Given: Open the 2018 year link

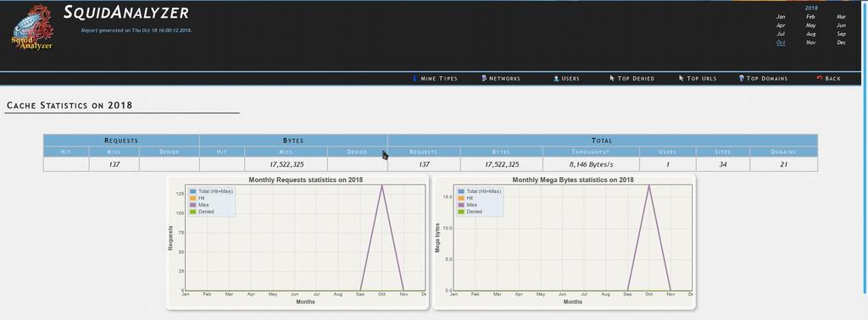Looking at the screenshot, I should (811, 8).
